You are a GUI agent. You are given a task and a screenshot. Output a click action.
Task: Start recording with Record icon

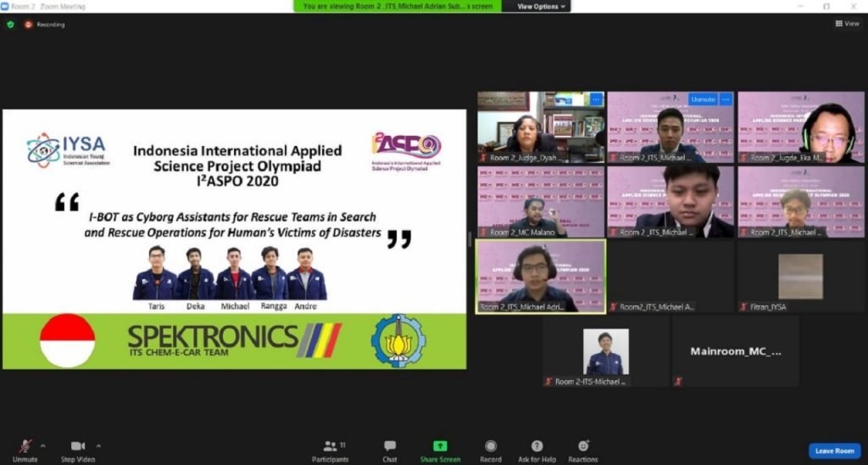pos(491,446)
